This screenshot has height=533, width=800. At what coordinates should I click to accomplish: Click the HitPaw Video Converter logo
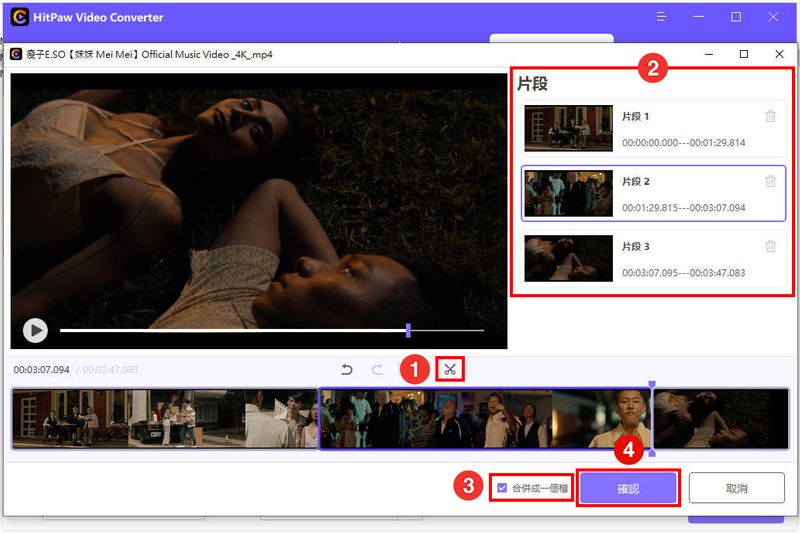pyautogui.click(x=19, y=17)
